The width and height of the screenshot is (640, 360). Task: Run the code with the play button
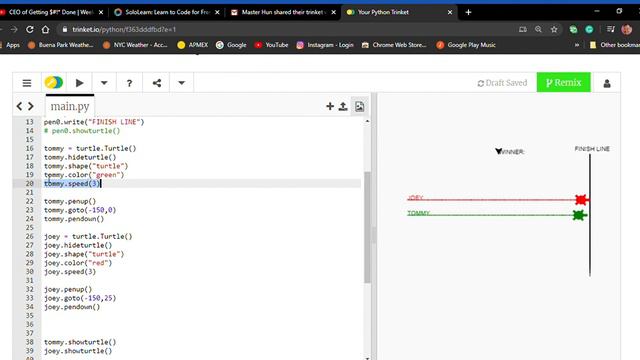80,83
